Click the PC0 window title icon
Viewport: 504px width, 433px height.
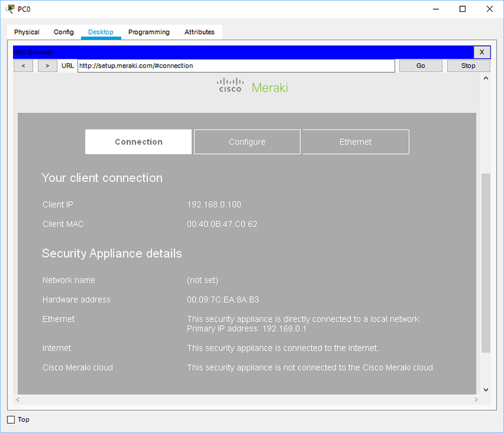tap(10, 9)
